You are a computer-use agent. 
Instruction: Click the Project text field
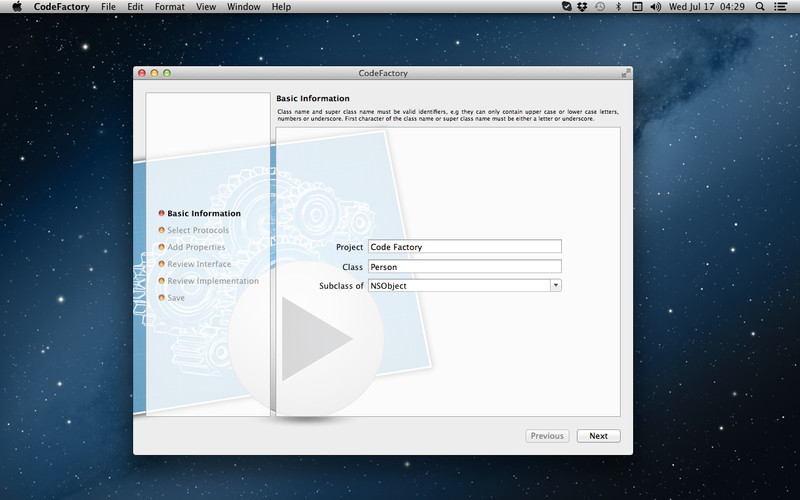(x=465, y=246)
